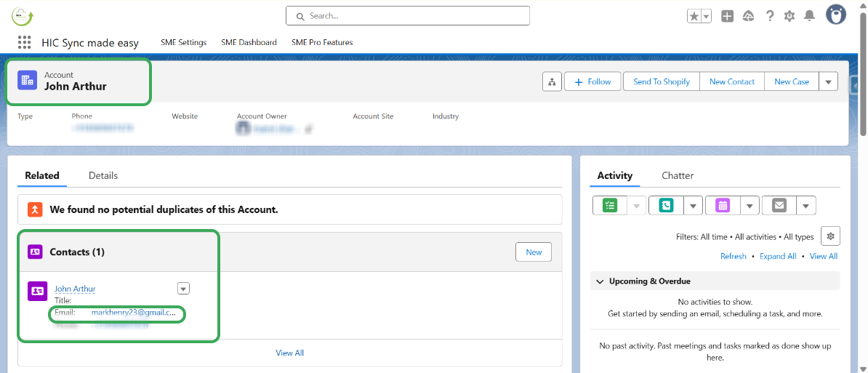Click the New Task icon button
This screenshot has height=373, width=868.
click(x=609, y=205)
